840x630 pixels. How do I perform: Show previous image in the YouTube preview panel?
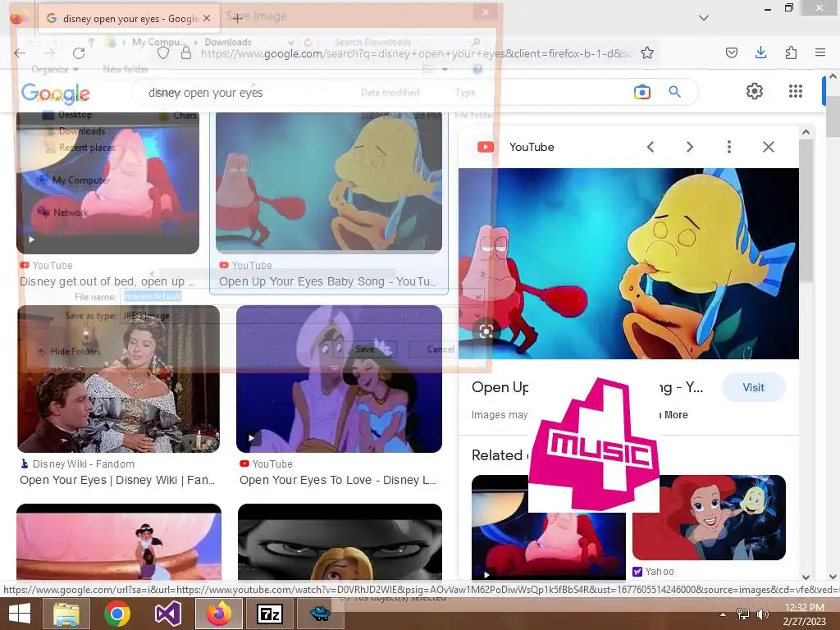[651, 147]
